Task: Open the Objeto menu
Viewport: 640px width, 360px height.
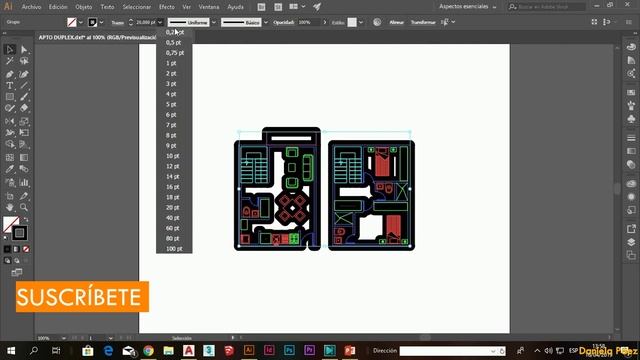Action: click(84, 7)
